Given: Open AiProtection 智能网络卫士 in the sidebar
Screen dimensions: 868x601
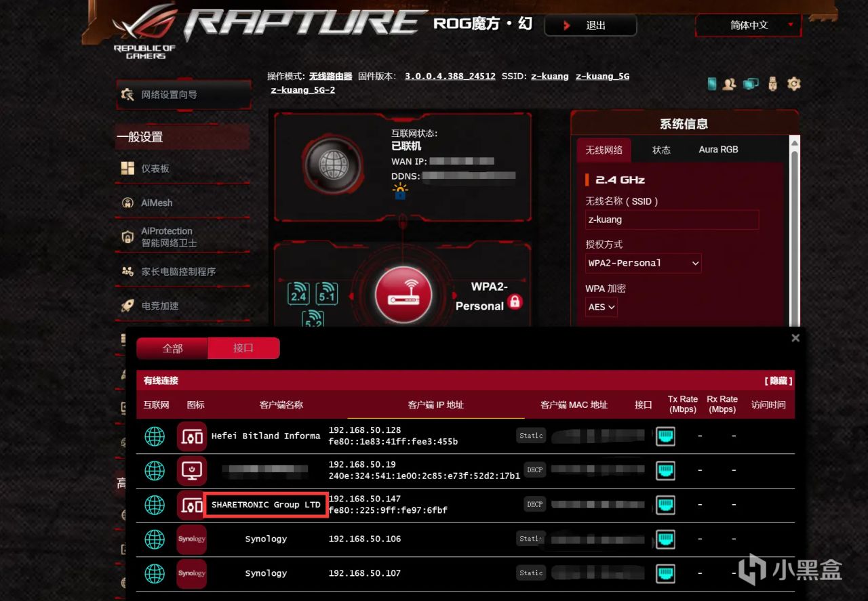Looking at the screenshot, I should (x=183, y=236).
